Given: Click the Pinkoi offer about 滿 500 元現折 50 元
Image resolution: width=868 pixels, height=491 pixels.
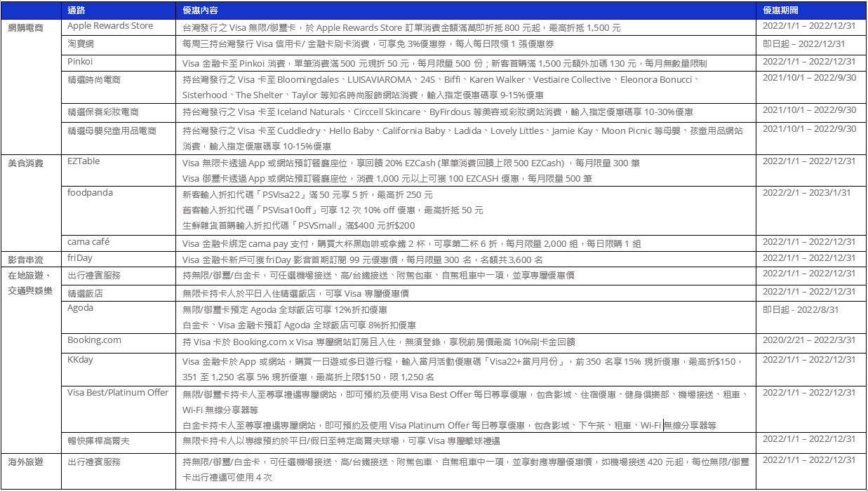Looking at the screenshot, I should tap(444, 63).
